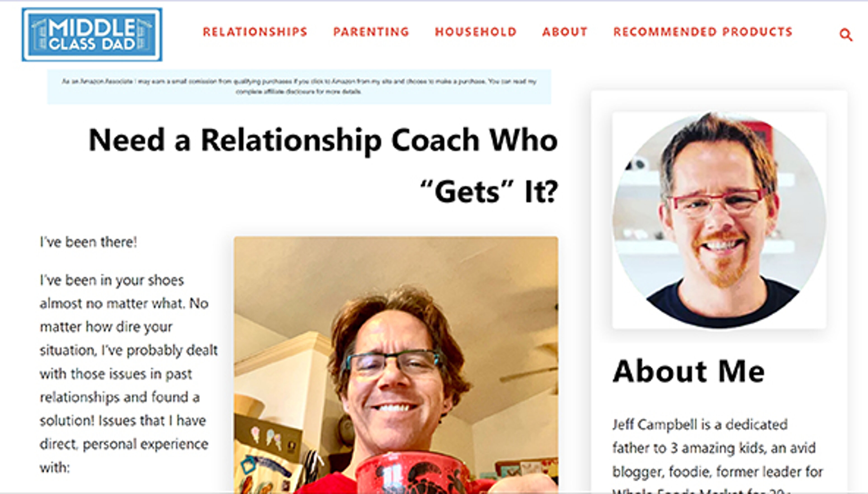Click glasses on the main selfie photo

392,363
